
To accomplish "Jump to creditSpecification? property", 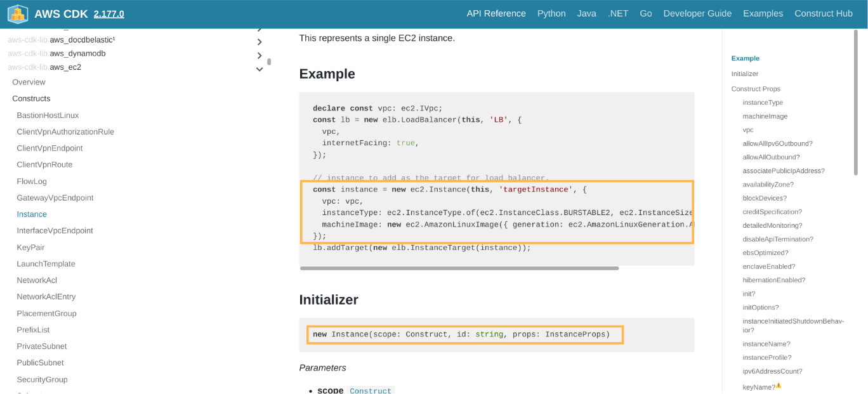I will click(772, 212).
